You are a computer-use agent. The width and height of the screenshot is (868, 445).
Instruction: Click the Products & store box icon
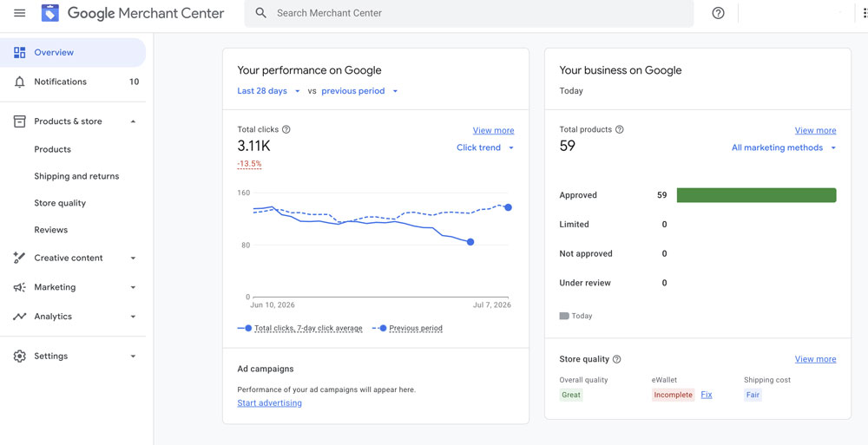point(20,121)
